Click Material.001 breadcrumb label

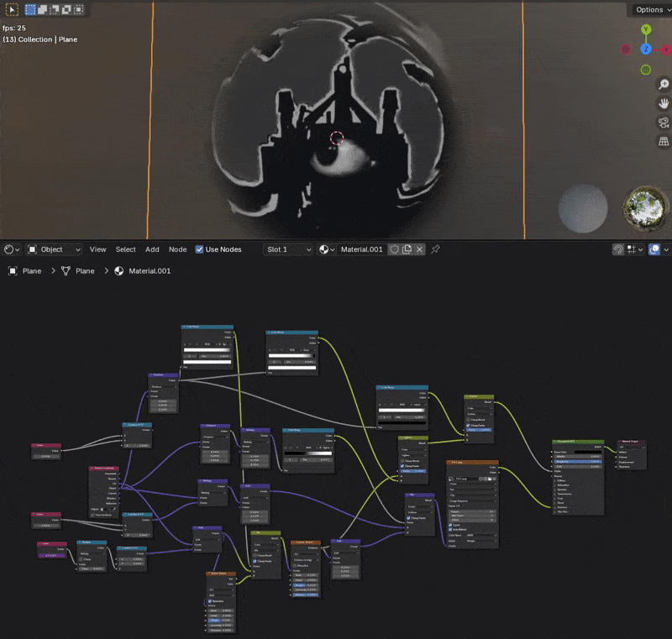pyautogui.click(x=150, y=271)
